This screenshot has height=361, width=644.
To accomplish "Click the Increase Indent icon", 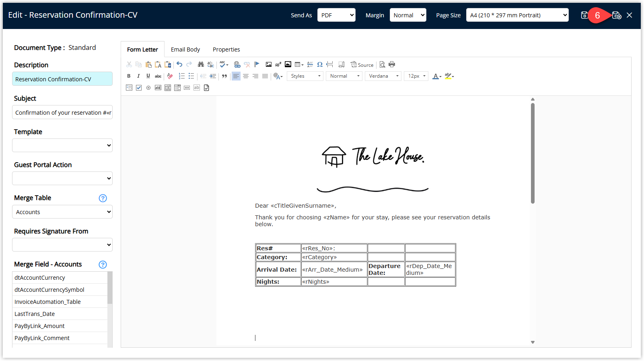I will coord(213,76).
